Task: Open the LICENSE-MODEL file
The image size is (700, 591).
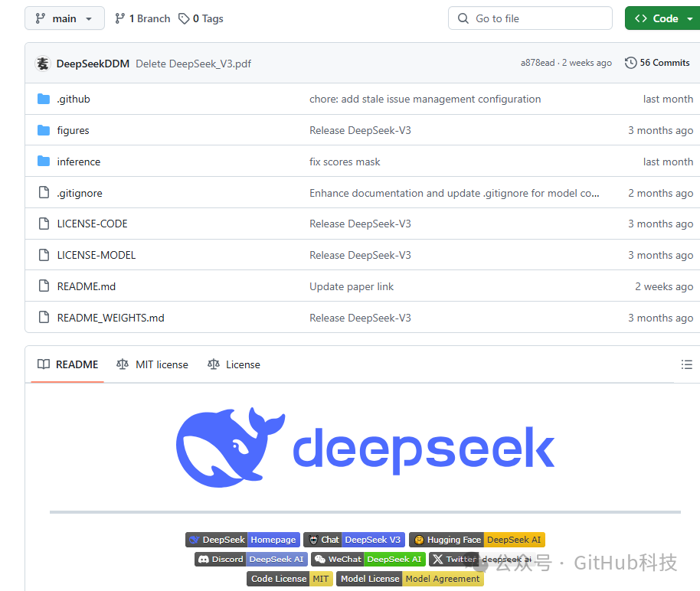Action: click(x=96, y=255)
